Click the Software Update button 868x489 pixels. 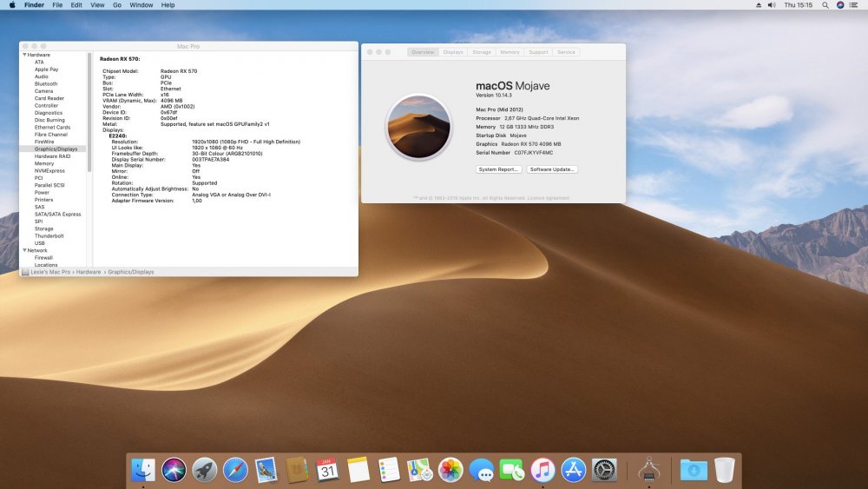click(x=552, y=169)
